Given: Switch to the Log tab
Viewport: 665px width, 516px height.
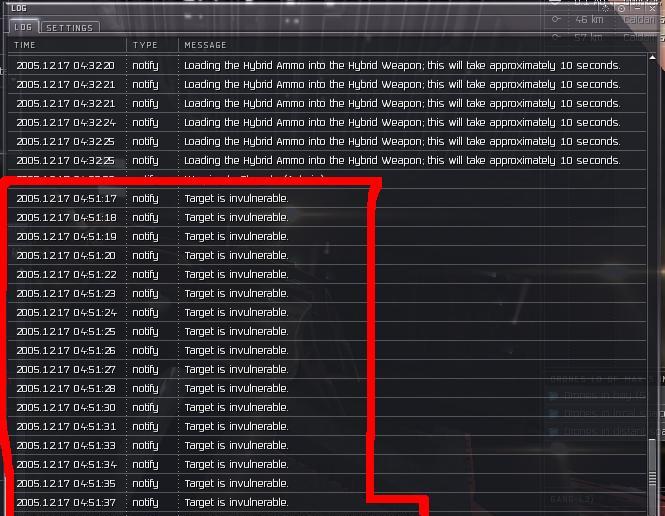Looking at the screenshot, I should click(x=22, y=28).
